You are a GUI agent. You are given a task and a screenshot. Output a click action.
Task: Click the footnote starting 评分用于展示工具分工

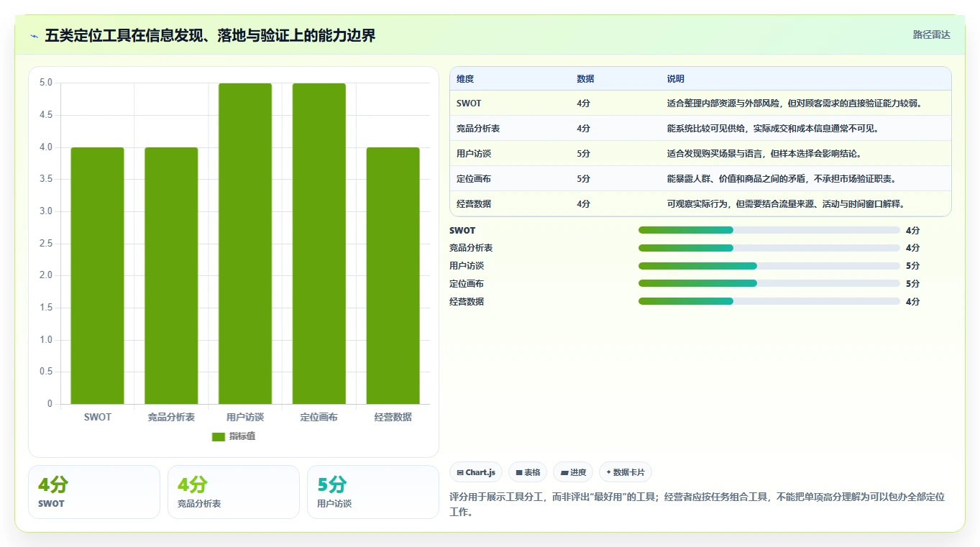click(x=697, y=505)
